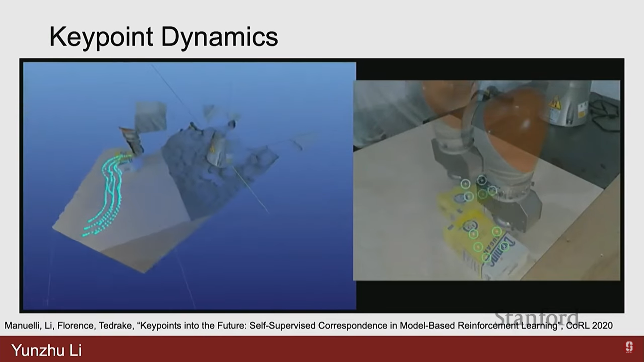Click the Stanford shield logo in corner

point(629,347)
